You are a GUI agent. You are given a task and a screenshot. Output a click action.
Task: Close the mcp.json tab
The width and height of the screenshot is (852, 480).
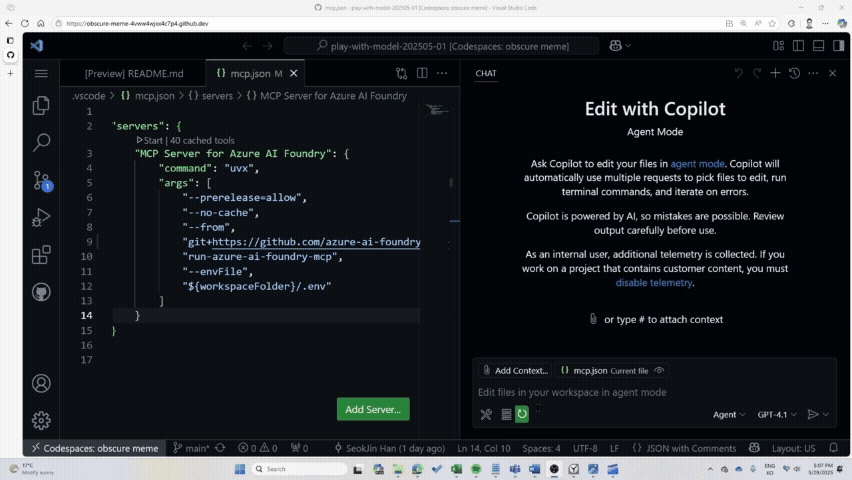click(293, 73)
